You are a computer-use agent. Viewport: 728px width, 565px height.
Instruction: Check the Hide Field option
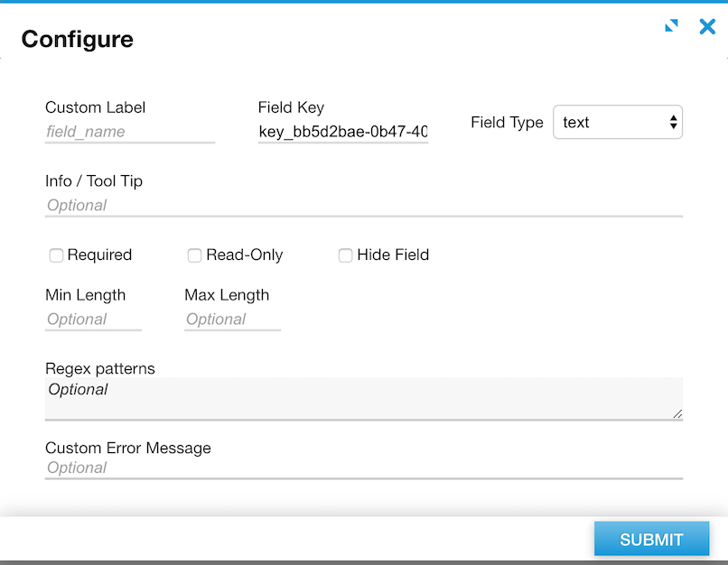345,255
